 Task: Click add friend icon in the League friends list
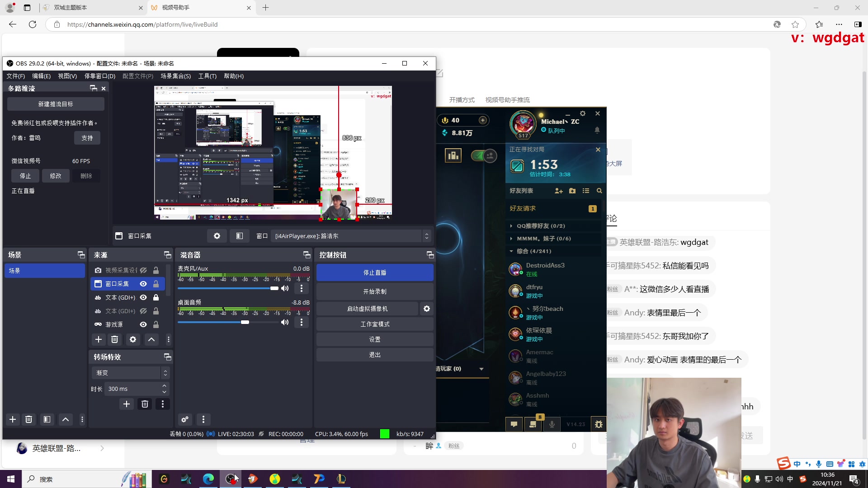click(x=559, y=191)
